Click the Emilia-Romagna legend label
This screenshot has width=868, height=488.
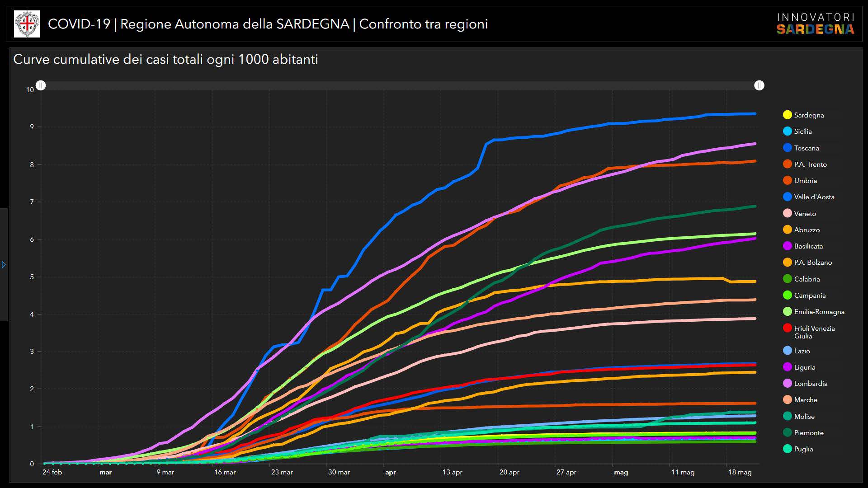pyautogui.click(x=819, y=312)
